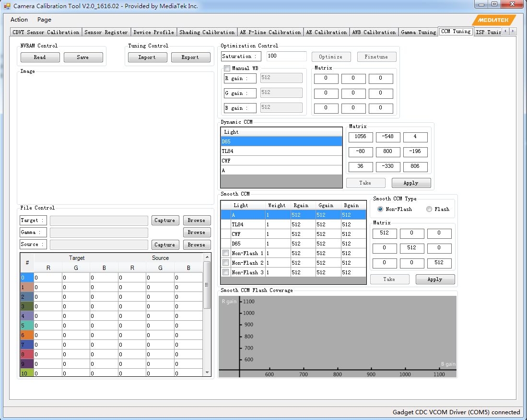Image resolution: width=527 pixels, height=420 pixels.
Task: Open the Page menu
Action: click(x=45, y=20)
